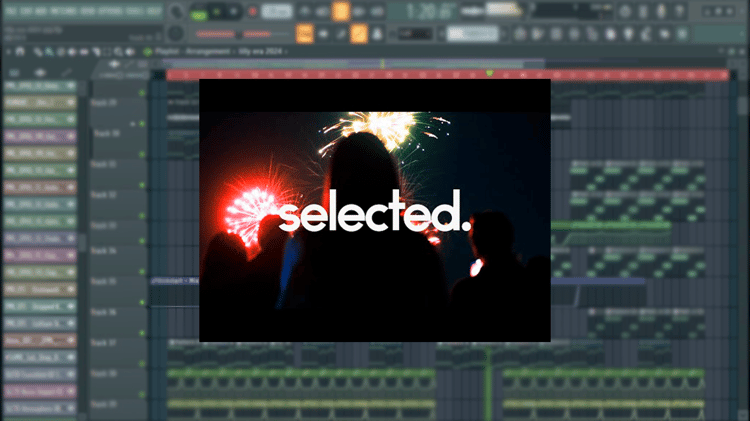The height and width of the screenshot is (421, 750).
Task: Open the Channel rack from toolbar icon
Action: coord(556,34)
